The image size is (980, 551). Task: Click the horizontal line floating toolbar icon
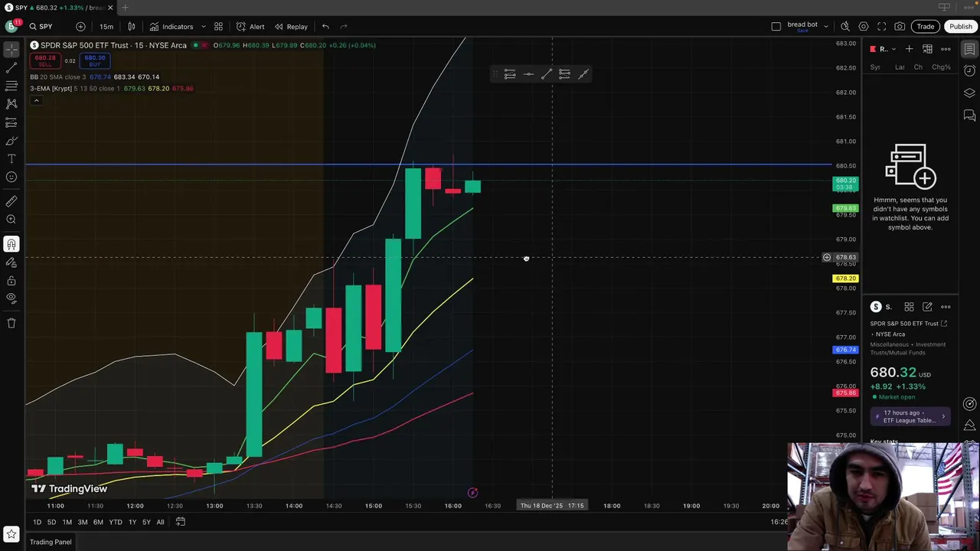tap(528, 74)
